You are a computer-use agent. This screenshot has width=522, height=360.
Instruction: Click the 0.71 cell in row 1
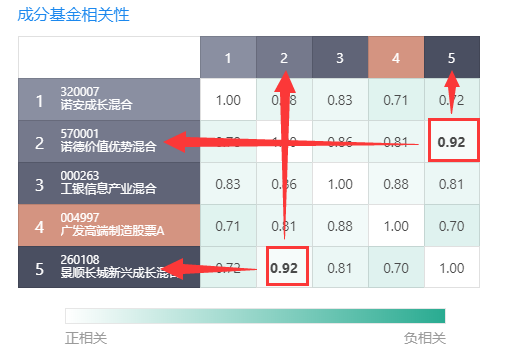tap(396, 100)
